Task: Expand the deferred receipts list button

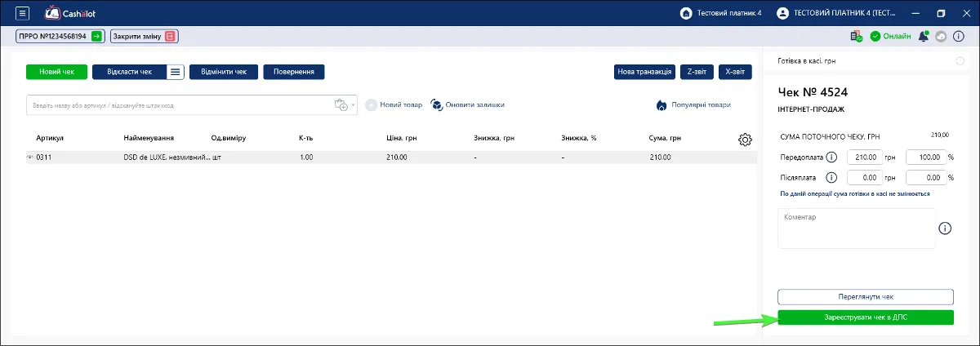Action: [x=176, y=72]
